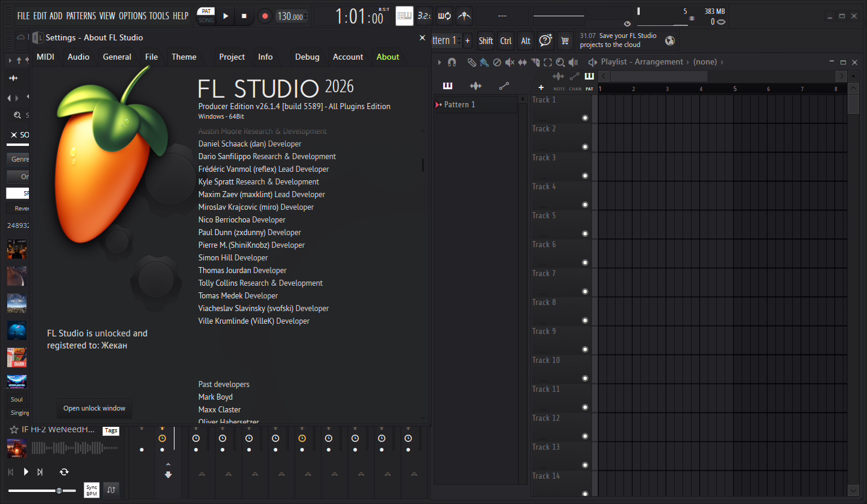This screenshot has height=504, width=867.
Task: Toggle the Ctrl modifier button
Action: (x=506, y=40)
